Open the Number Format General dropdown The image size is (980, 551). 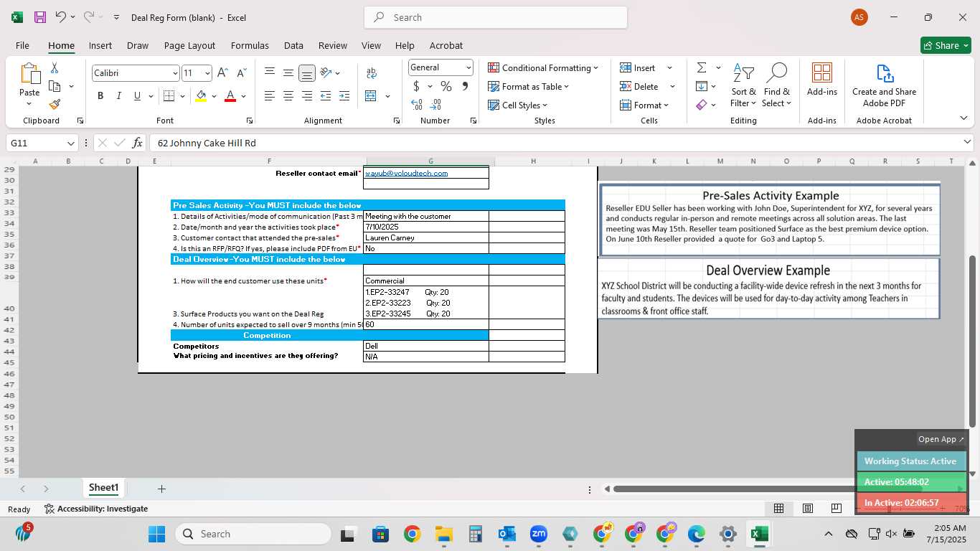440,67
